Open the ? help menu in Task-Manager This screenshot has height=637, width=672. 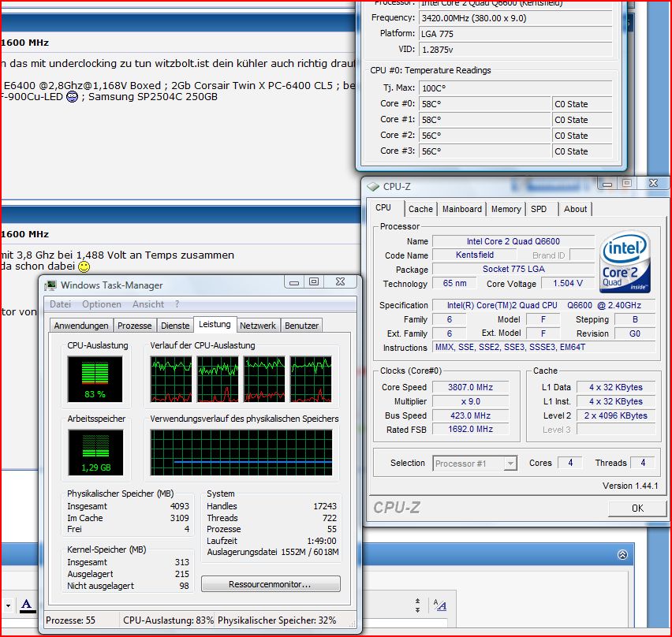pyautogui.click(x=177, y=304)
